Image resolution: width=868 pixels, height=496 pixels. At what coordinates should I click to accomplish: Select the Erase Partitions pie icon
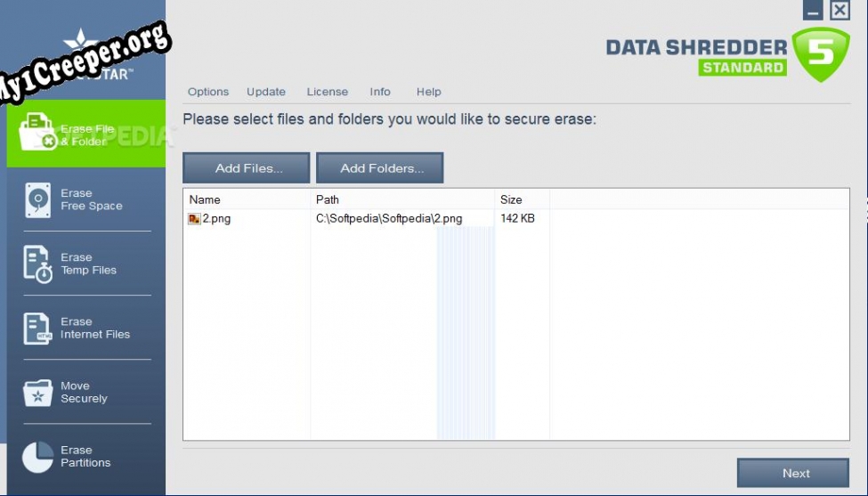(x=38, y=457)
